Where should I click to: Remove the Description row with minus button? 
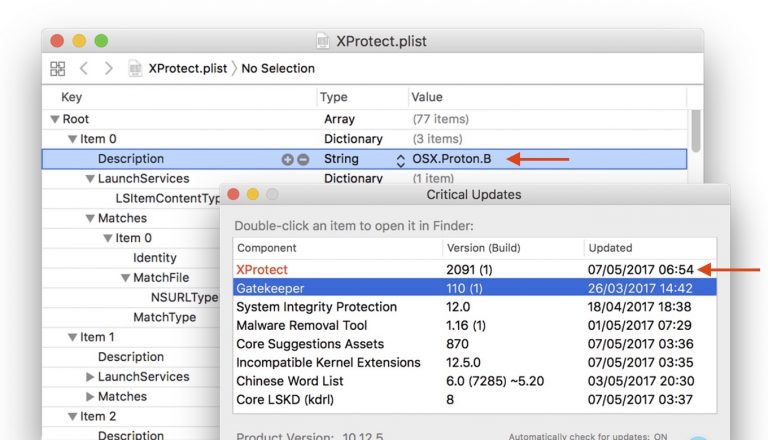(x=302, y=159)
